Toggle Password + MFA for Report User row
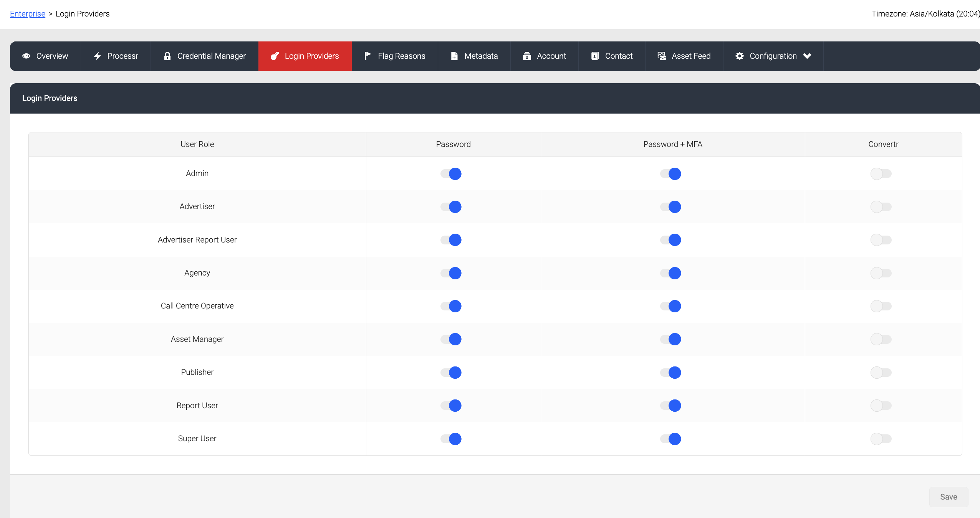The height and width of the screenshot is (518, 980). [x=670, y=406]
